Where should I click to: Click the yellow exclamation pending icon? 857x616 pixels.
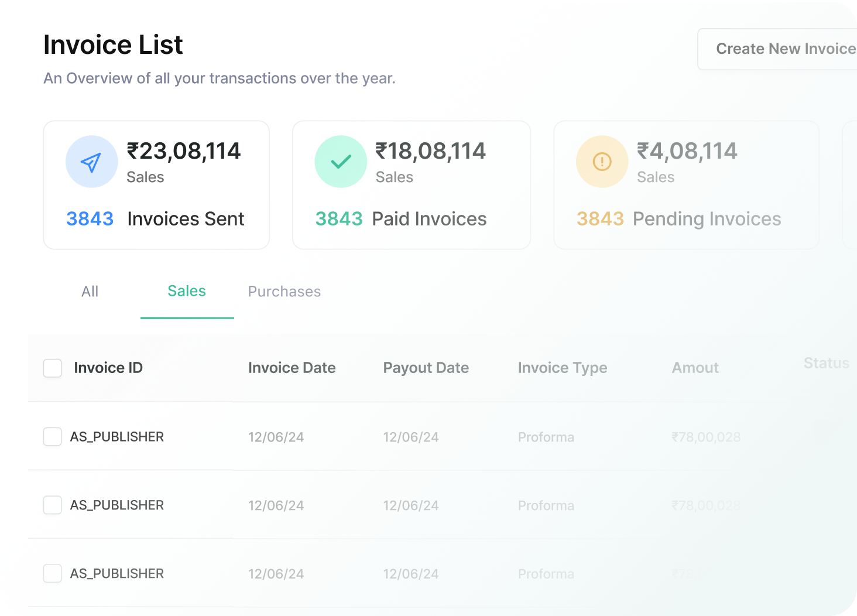pyautogui.click(x=602, y=162)
